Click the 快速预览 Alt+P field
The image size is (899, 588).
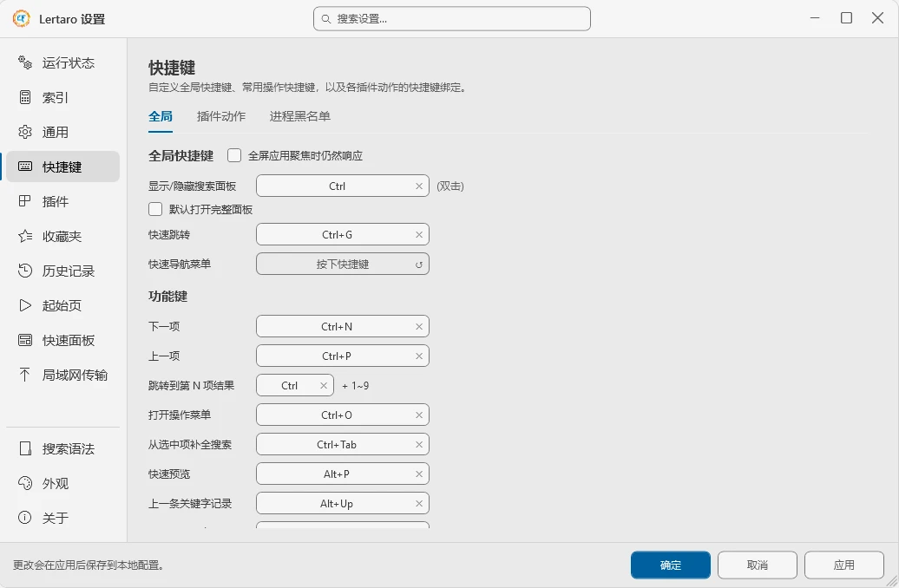coord(342,474)
